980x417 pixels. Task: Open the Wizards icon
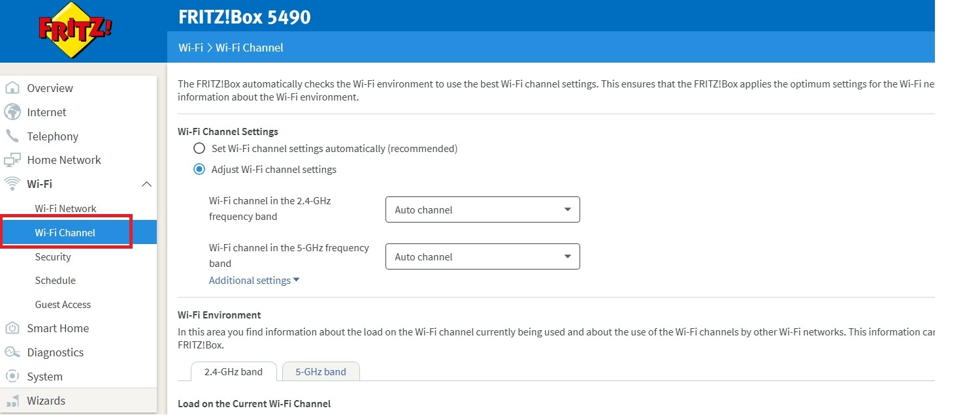pos(12,401)
